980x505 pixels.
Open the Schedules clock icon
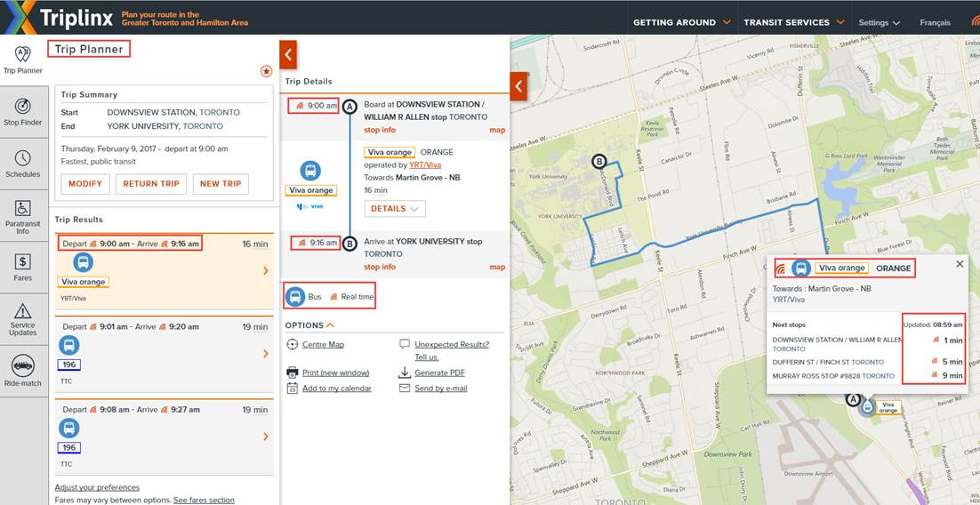click(x=22, y=157)
